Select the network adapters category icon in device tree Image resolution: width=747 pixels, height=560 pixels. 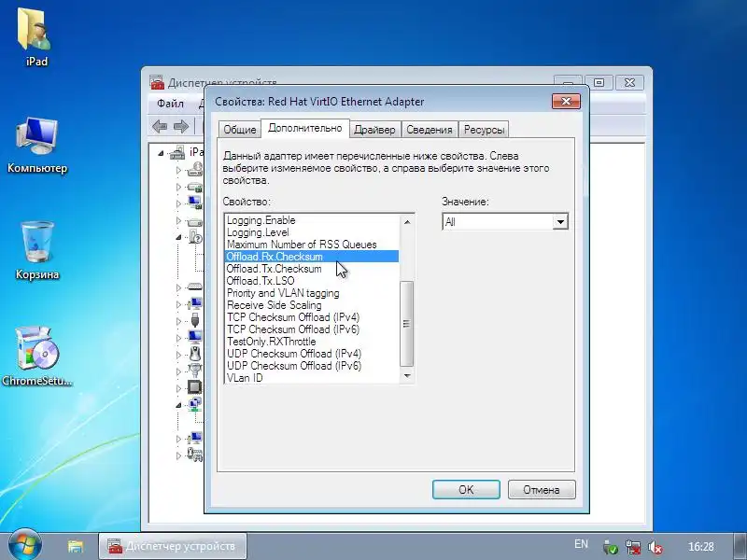coord(195,404)
